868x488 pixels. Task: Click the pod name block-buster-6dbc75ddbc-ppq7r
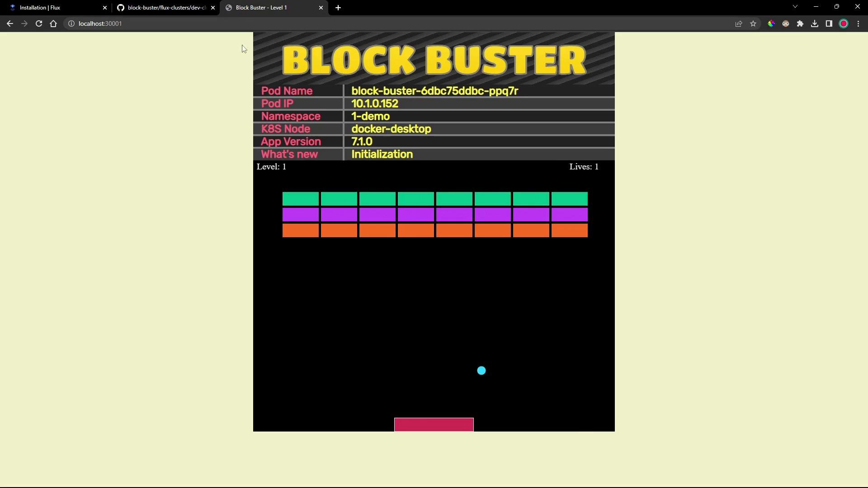point(434,91)
